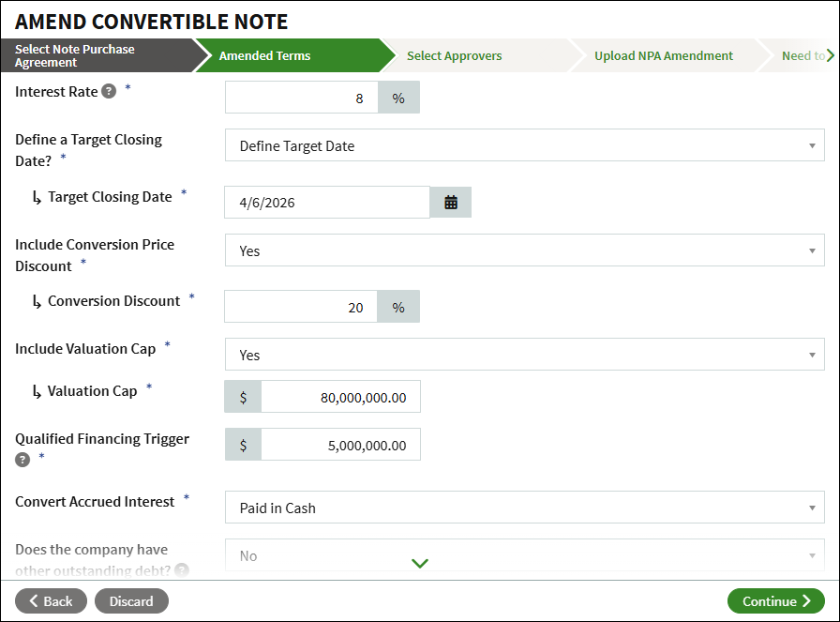Click the step-scroll arrow after Need to
Screen dimensions: 840x622
[x=831, y=55]
